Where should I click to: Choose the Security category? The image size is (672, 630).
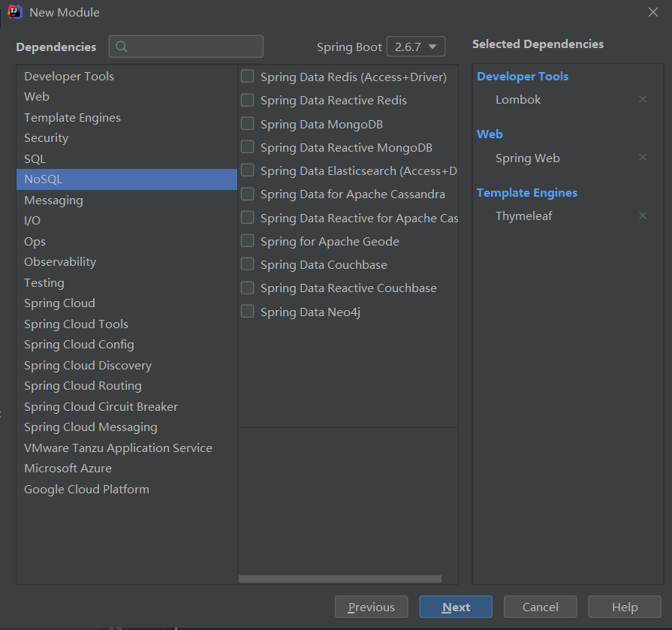tap(126, 138)
